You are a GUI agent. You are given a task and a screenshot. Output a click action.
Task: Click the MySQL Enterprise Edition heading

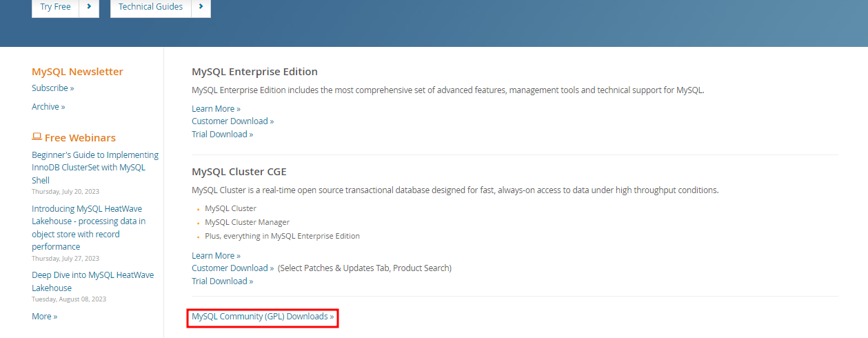[x=254, y=72]
